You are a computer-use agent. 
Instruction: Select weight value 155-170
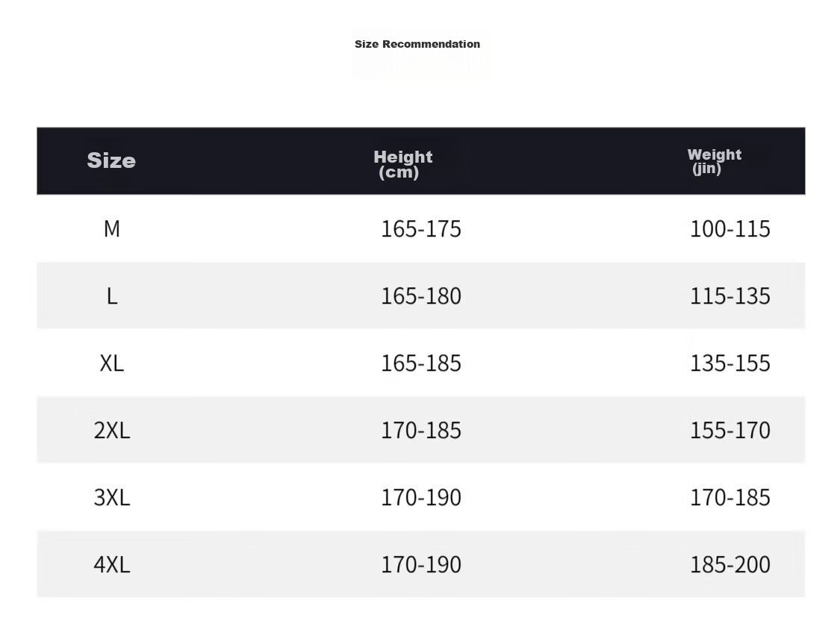pos(729,430)
